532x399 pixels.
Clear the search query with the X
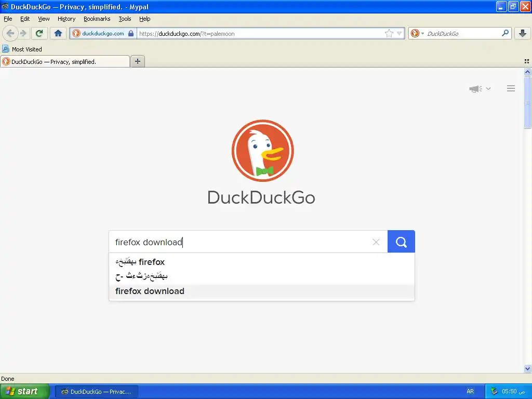[376, 242]
